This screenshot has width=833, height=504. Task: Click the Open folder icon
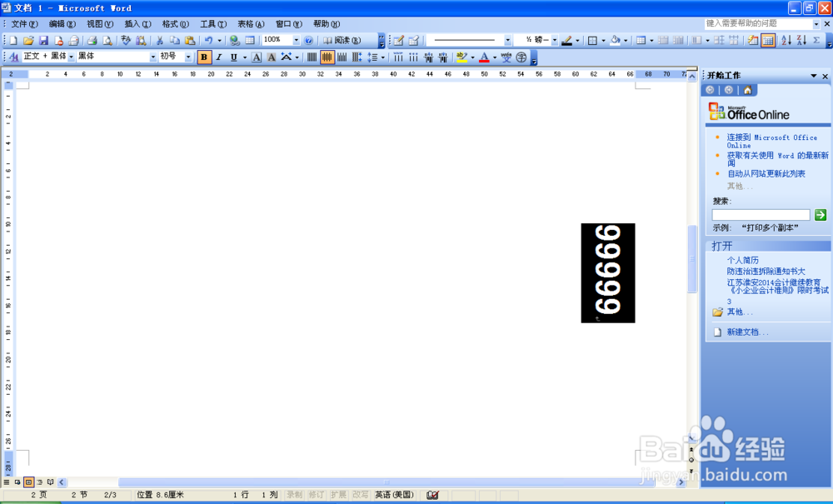pyautogui.click(x=28, y=40)
